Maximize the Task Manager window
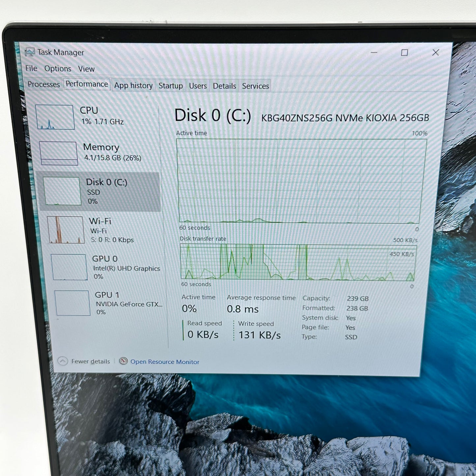The image size is (476, 476). pos(405,53)
